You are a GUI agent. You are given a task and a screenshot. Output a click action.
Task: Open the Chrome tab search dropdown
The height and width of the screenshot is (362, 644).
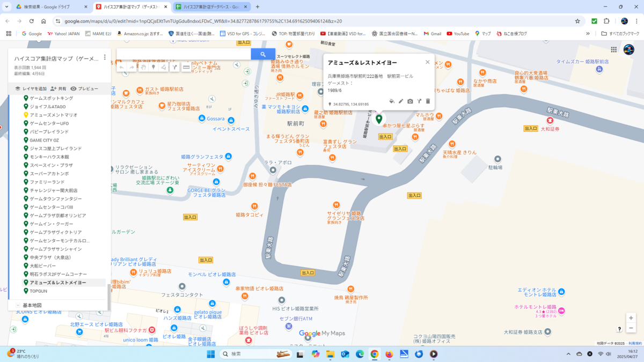tap(7, 7)
